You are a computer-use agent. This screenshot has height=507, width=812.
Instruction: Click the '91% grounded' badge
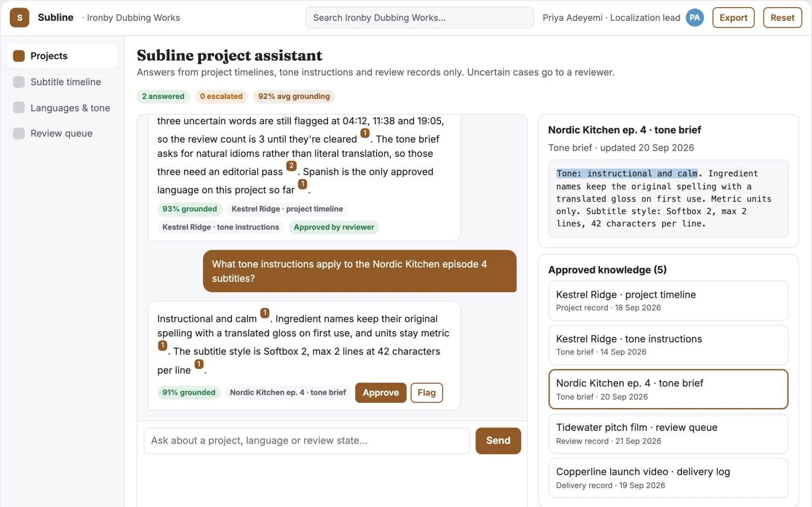click(189, 393)
